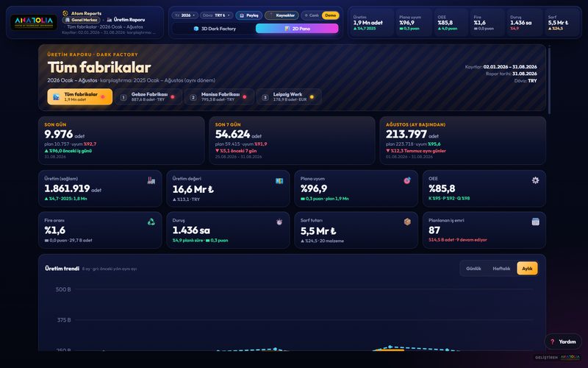Click the Fire %1,6 header tile
Image resolution: width=588 pixels, height=368 pixels.
tap(487, 23)
